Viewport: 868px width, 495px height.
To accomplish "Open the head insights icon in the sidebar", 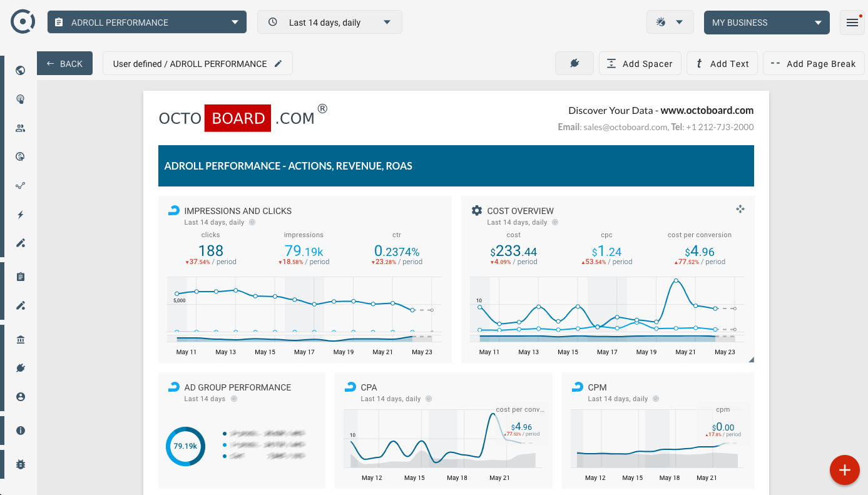I will (21, 99).
